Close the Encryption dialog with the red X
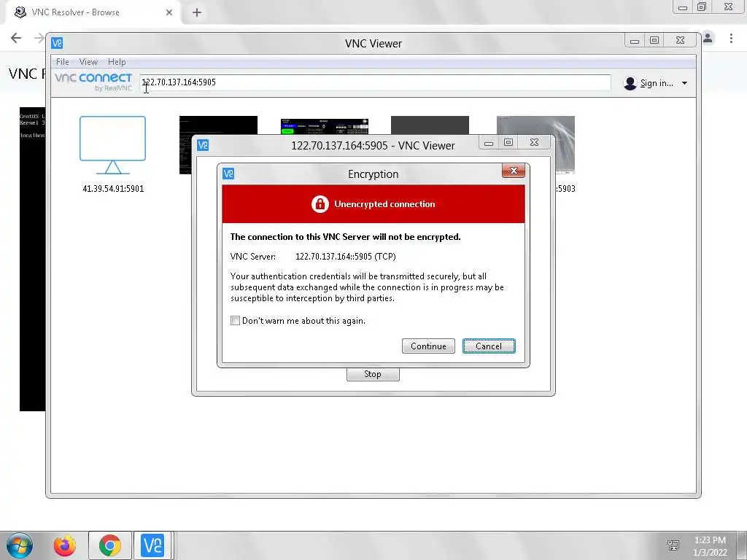This screenshot has height=560, width=747. (513, 171)
